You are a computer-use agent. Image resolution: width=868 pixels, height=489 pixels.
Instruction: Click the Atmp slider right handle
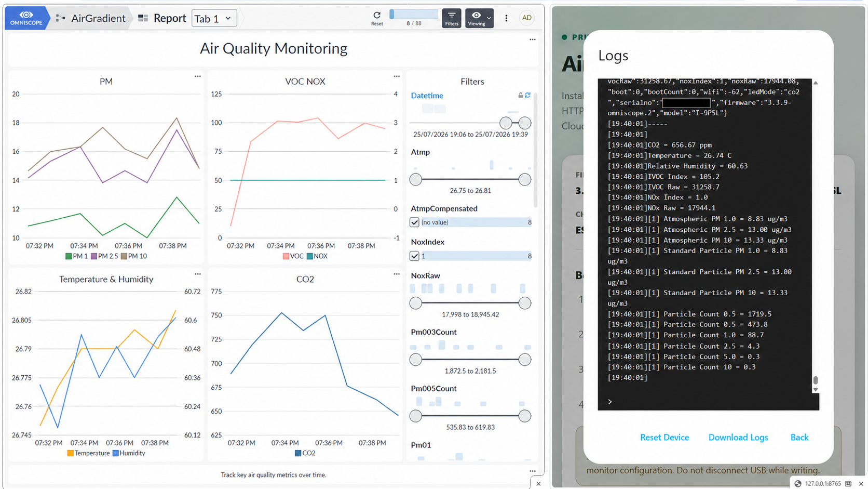525,180
